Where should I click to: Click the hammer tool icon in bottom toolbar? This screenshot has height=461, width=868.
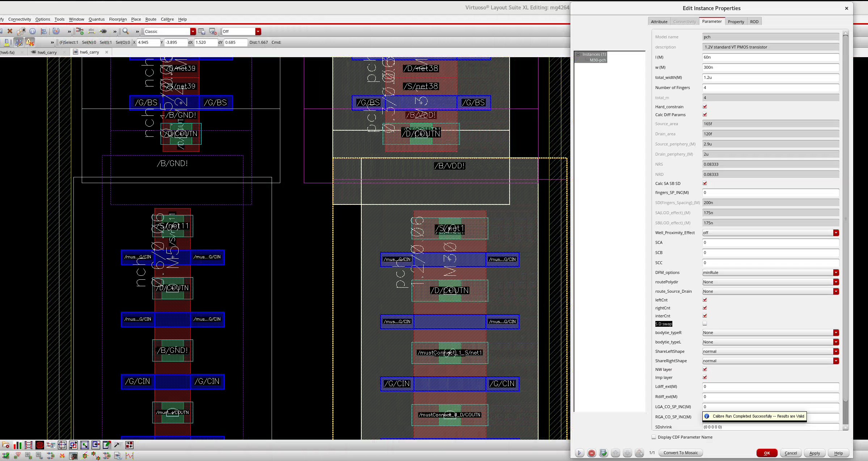click(x=117, y=445)
